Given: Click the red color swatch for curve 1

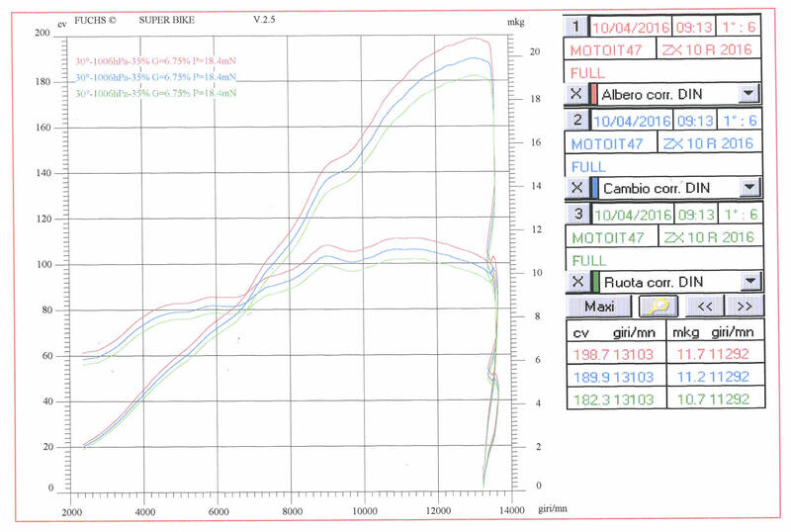Looking at the screenshot, I should (x=593, y=93).
